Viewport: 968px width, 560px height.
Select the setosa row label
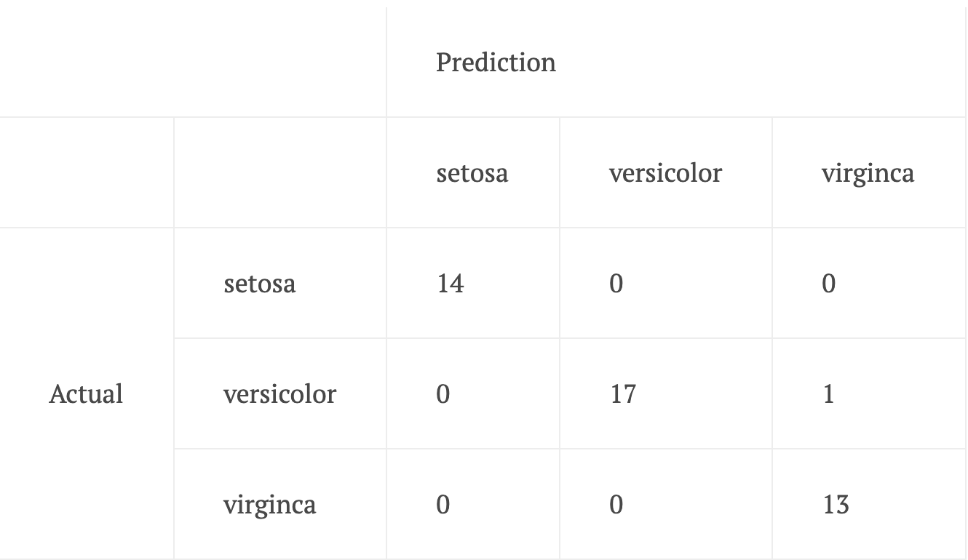tap(260, 284)
